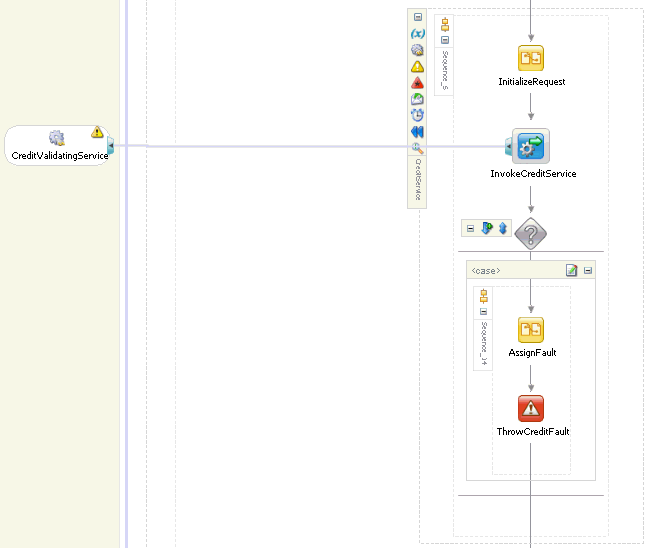Screen dimensions: 649x548
Task: Click the ThrowCreditFault label
Action: [533, 432]
